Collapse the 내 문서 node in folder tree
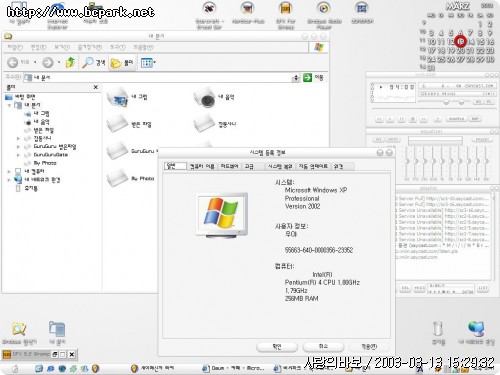 [x=9, y=105]
